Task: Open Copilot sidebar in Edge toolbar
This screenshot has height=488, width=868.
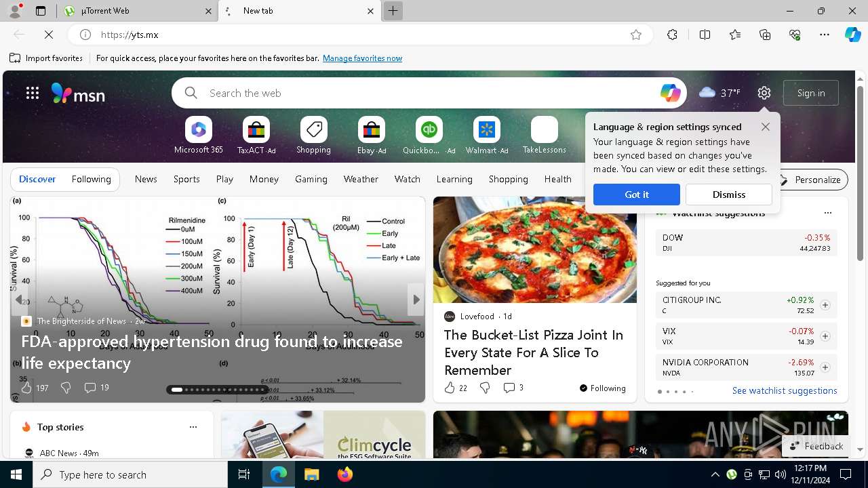Action: pos(853,35)
